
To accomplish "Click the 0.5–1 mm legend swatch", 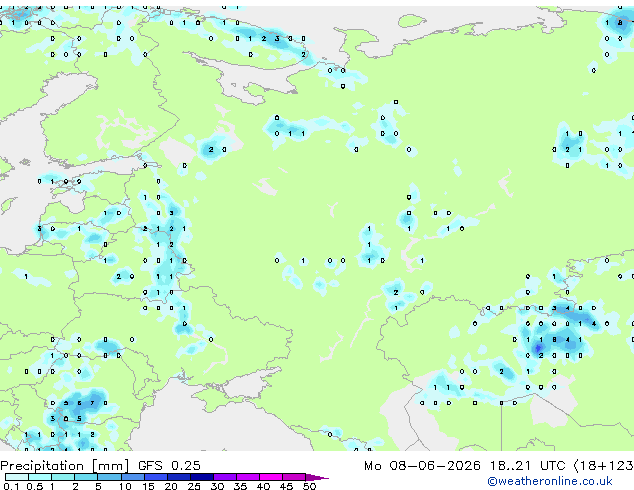I will pos(40,477).
